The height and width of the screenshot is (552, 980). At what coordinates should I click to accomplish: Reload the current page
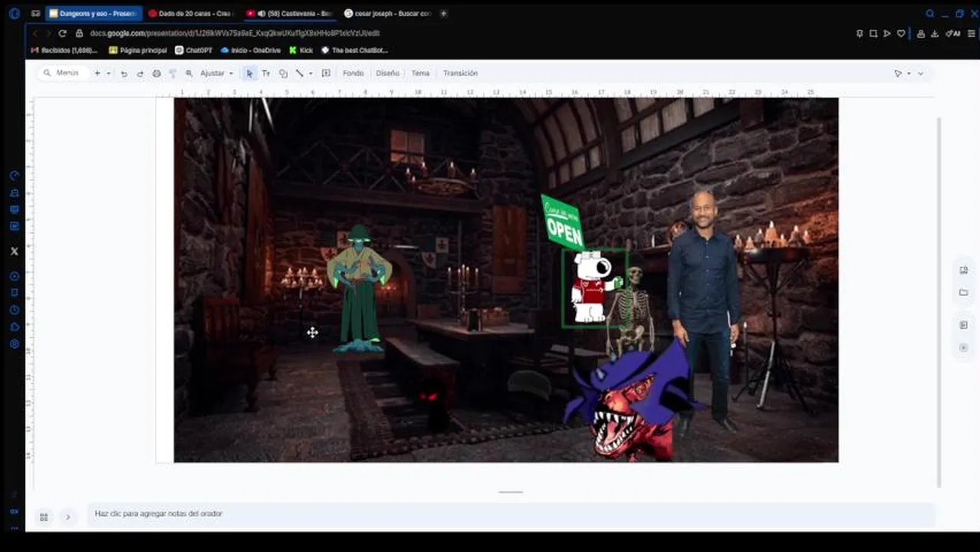click(x=62, y=33)
